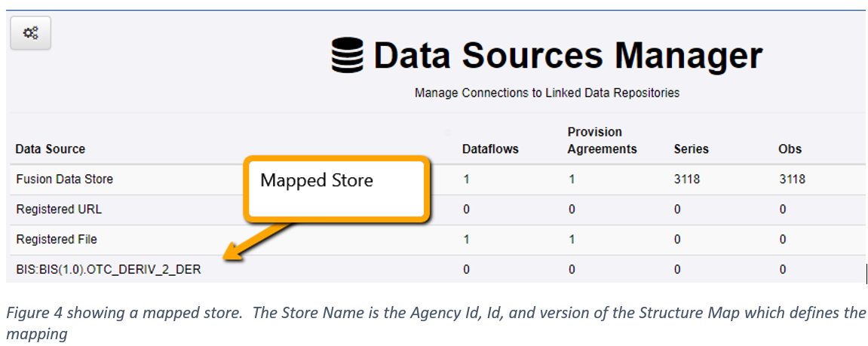The height and width of the screenshot is (346, 868).
Task: Click the Series value 3118 for Fusion Data Store
Action: [686, 179]
